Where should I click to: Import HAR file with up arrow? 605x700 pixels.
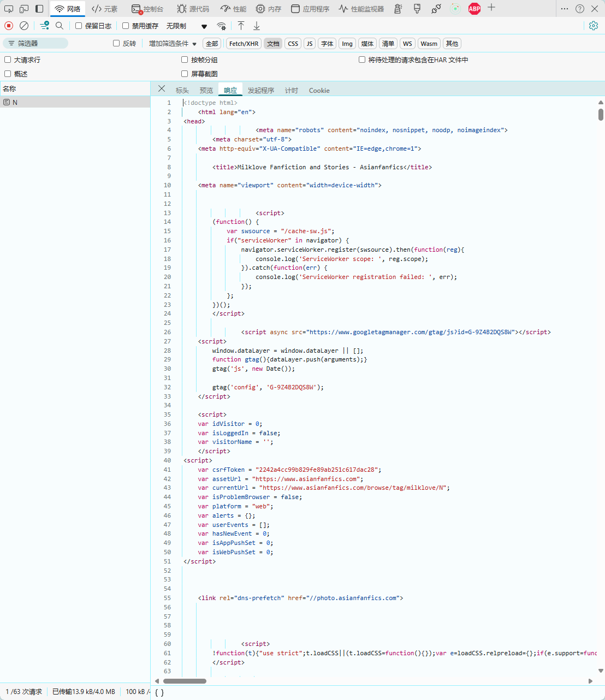(241, 26)
